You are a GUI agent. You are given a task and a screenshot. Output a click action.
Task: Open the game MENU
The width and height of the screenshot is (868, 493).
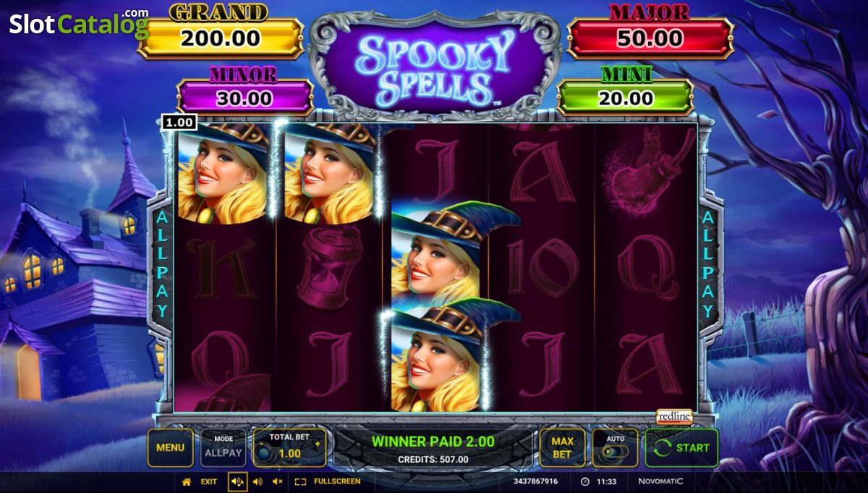click(x=170, y=447)
